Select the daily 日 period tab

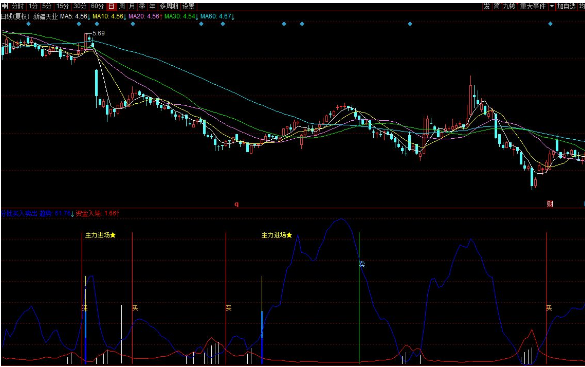111,6
